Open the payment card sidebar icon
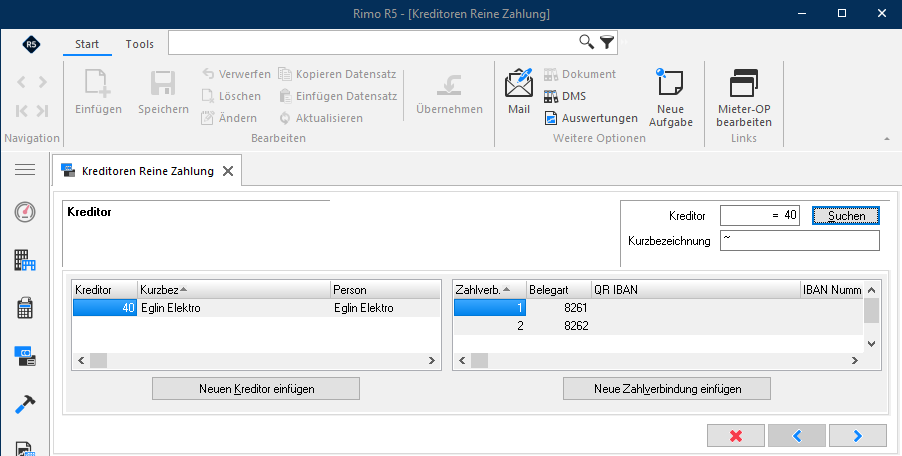This screenshot has width=902, height=456. (x=25, y=357)
